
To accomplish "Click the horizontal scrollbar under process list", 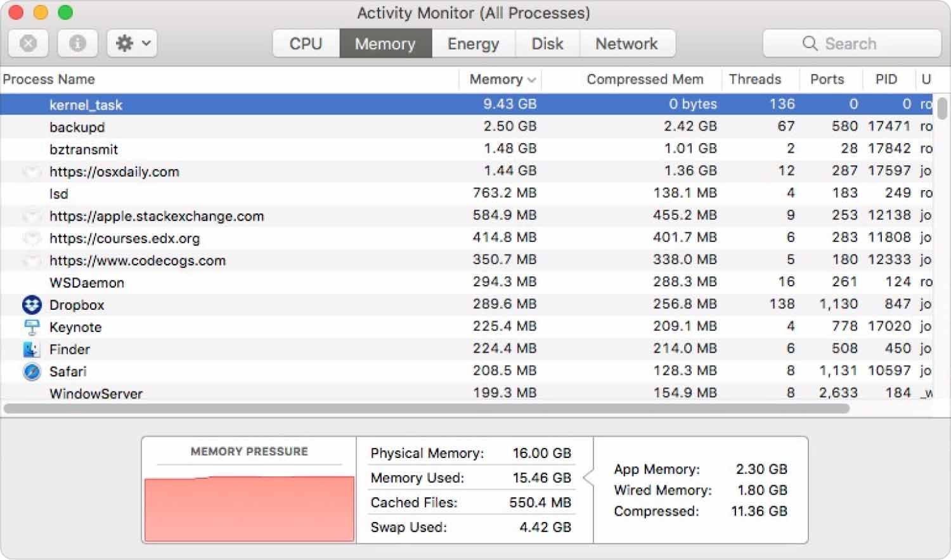I will (x=426, y=409).
